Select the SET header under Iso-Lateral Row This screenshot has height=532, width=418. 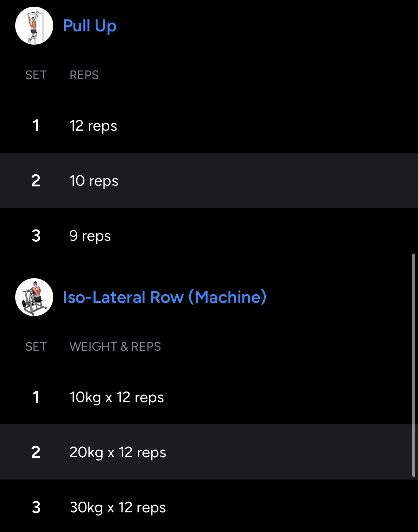pos(36,347)
